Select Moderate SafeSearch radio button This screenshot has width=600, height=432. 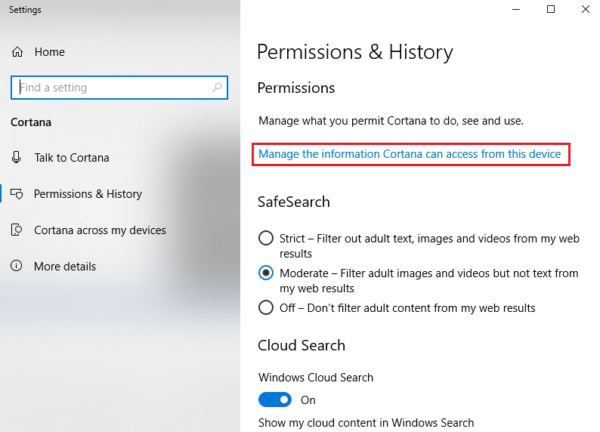(x=266, y=273)
